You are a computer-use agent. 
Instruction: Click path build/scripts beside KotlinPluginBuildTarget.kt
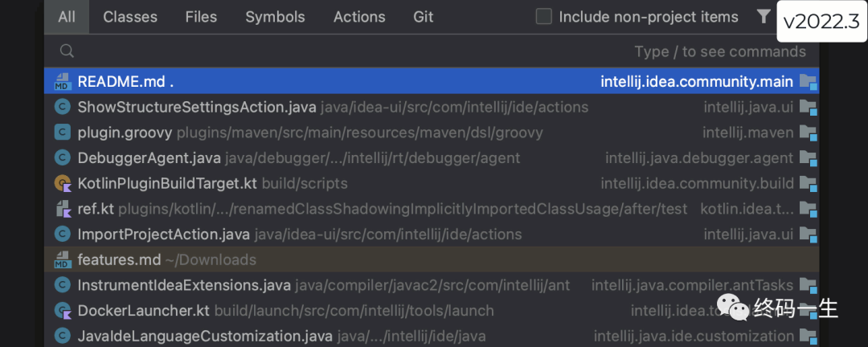(305, 183)
